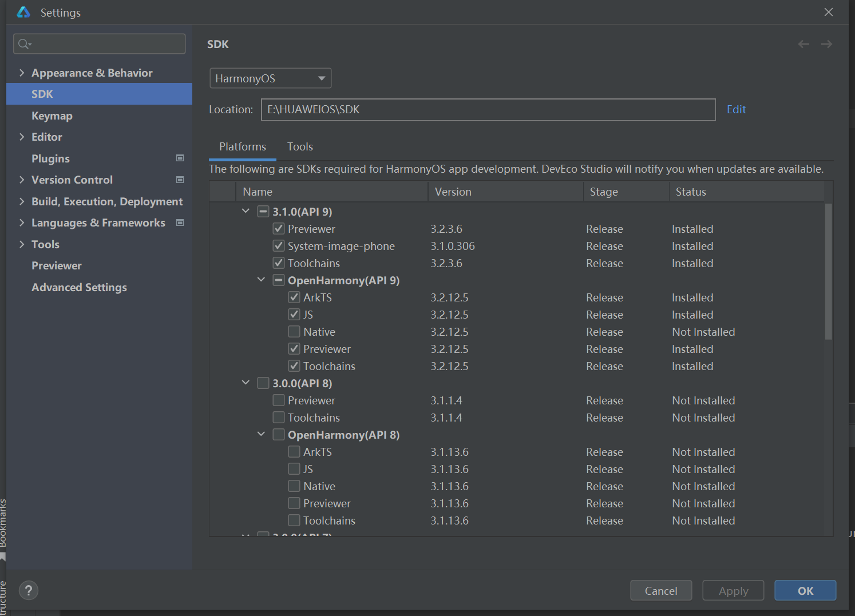Viewport: 855px width, 616px height.
Task: Expand the Editor settings section
Action: [x=22, y=137]
